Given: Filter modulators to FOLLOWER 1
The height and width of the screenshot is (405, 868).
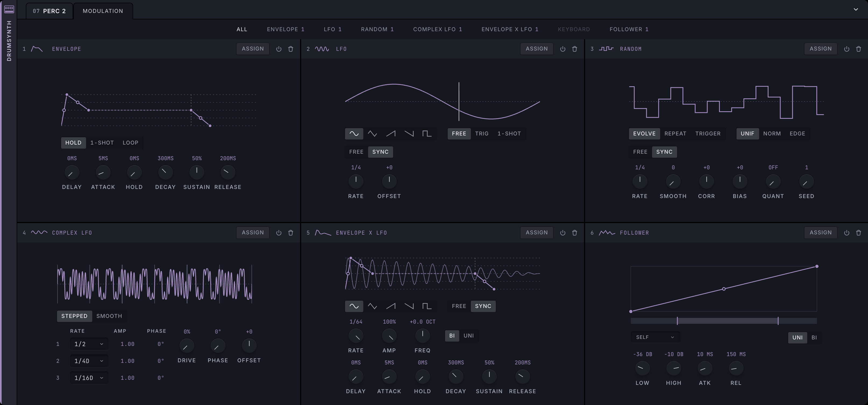Looking at the screenshot, I should coord(629,29).
